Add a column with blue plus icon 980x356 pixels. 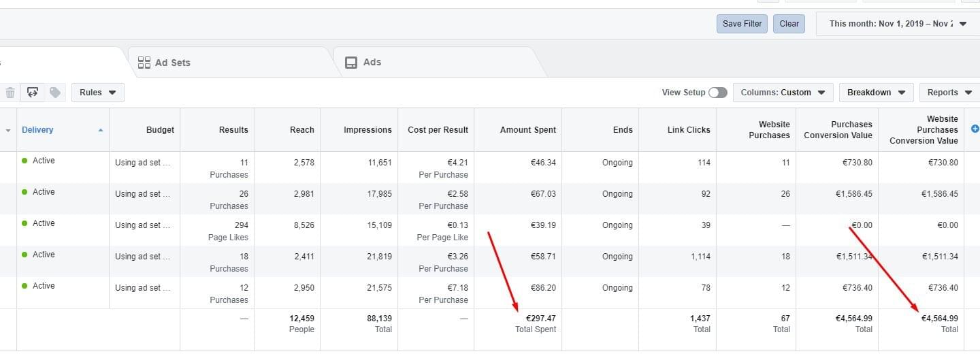[x=975, y=129]
